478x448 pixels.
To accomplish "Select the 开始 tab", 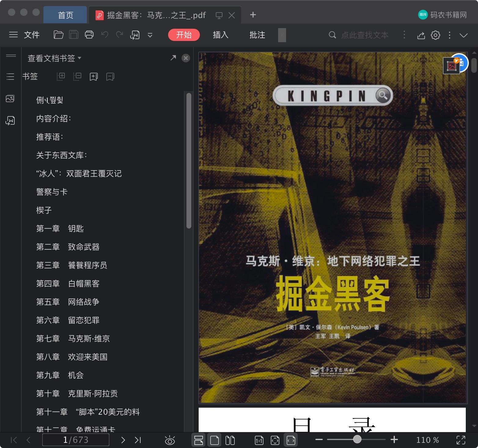I will click(184, 35).
